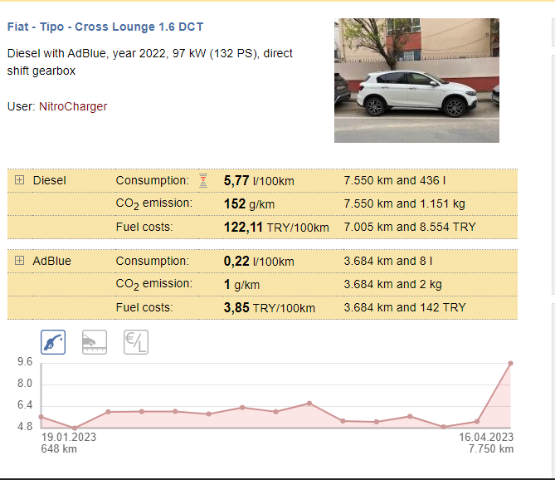The height and width of the screenshot is (480, 555).
Task: Expand the Diesel details section
Action: point(19,180)
